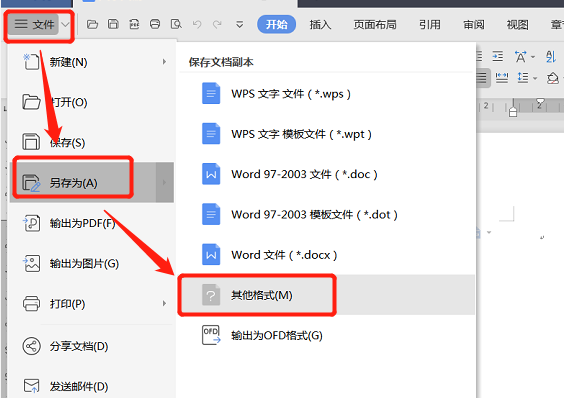The width and height of the screenshot is (564, 398).
Task: Expand the 打印(P) submenu arrow
Action: pos(164,304)
